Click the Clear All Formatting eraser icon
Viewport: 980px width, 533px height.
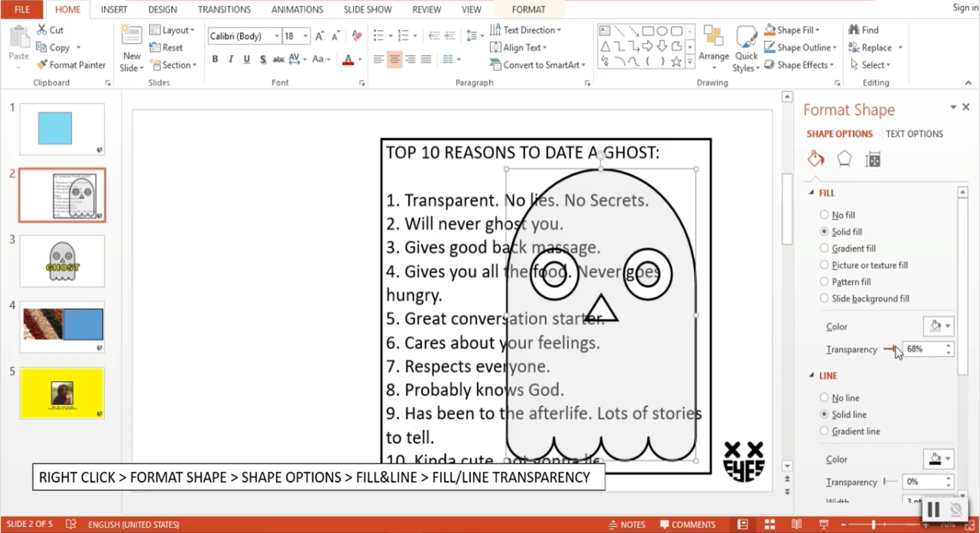(356, 36)
